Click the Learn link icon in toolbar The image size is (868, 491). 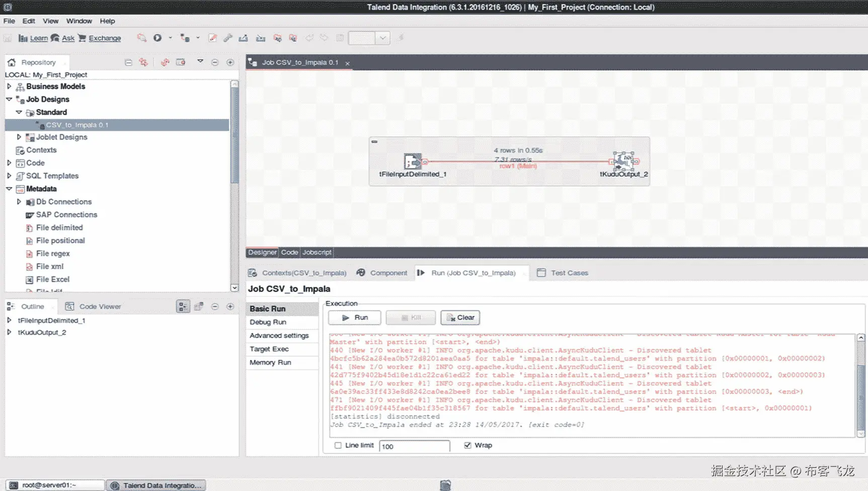[23, 38]
